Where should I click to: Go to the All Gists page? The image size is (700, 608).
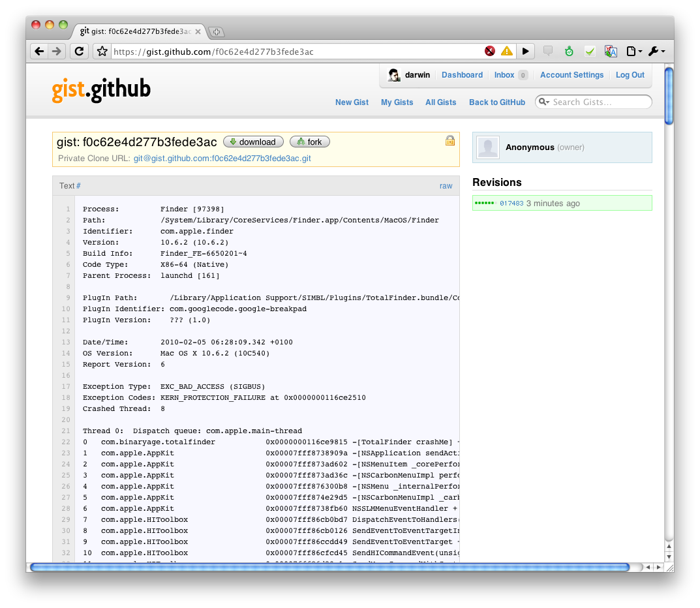pyautogui.click(x=440, y=102)
